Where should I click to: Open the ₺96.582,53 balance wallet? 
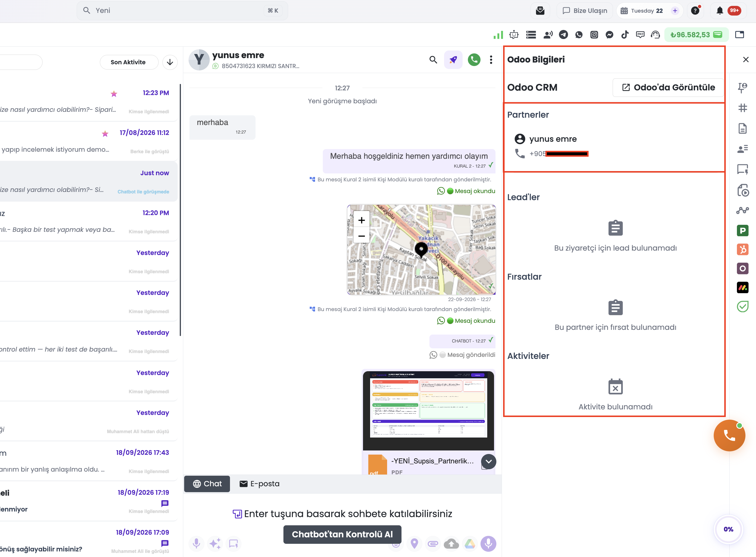click(696, 35)
